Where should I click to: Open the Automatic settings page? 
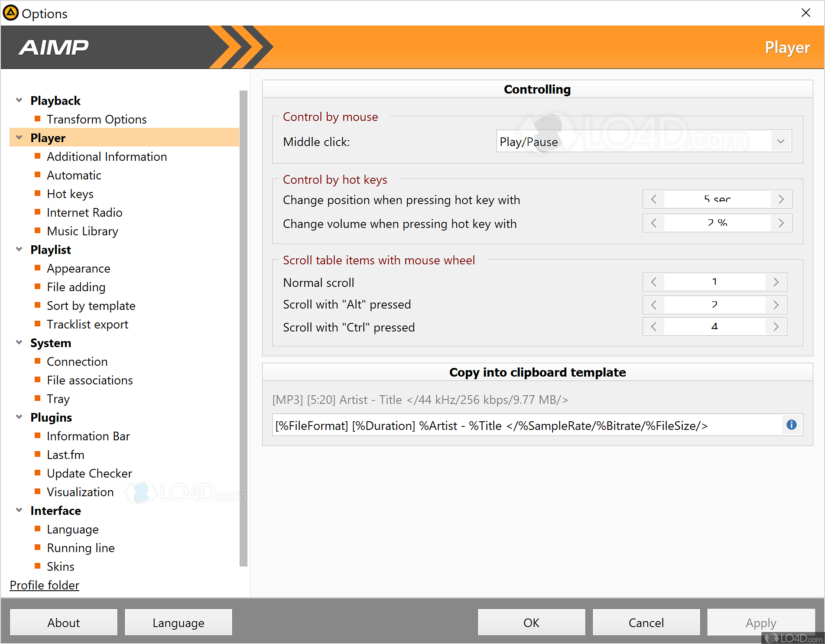click(x=74, y=175)
